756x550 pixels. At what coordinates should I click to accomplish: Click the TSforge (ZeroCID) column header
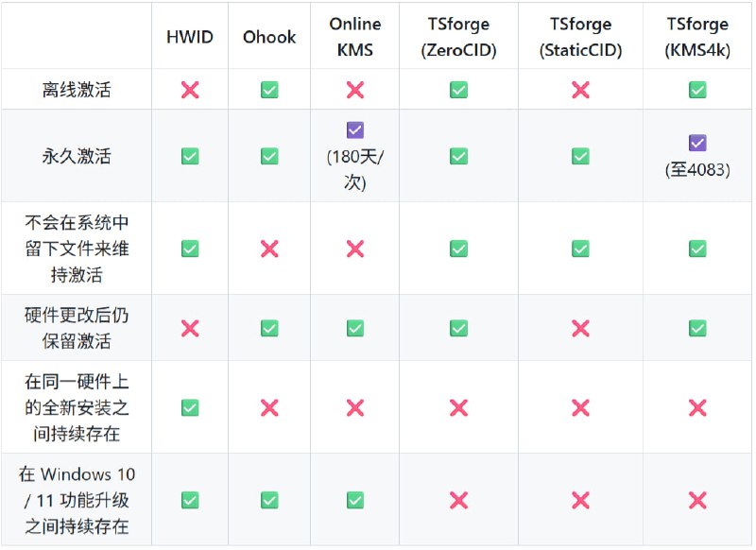(458, 37)
